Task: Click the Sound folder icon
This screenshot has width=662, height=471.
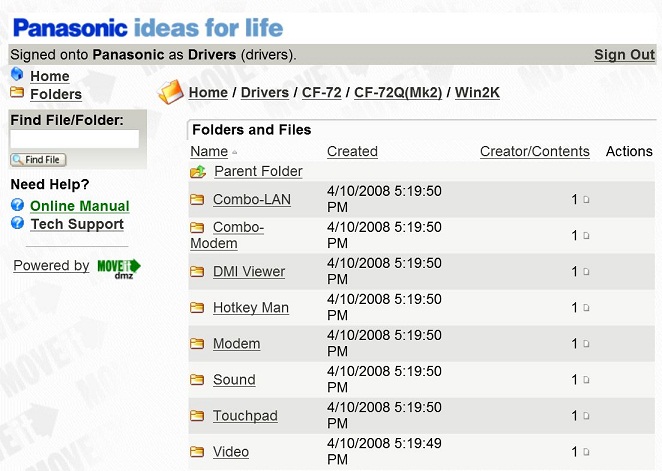Action: pos(197,379)
